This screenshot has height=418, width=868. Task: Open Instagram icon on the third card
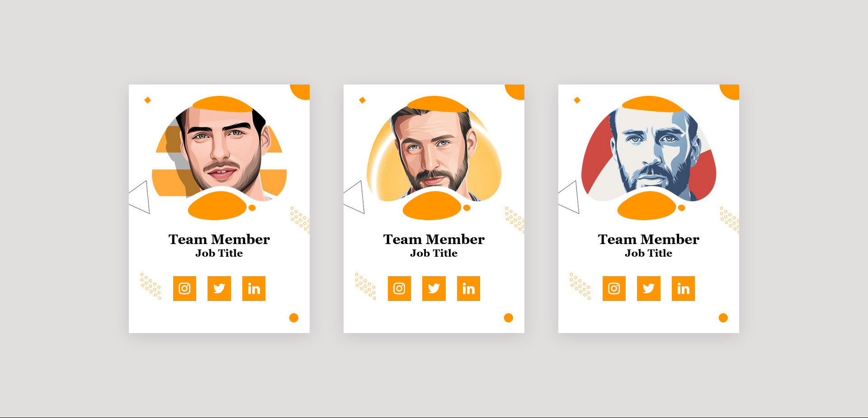click(x=614, y=288)
